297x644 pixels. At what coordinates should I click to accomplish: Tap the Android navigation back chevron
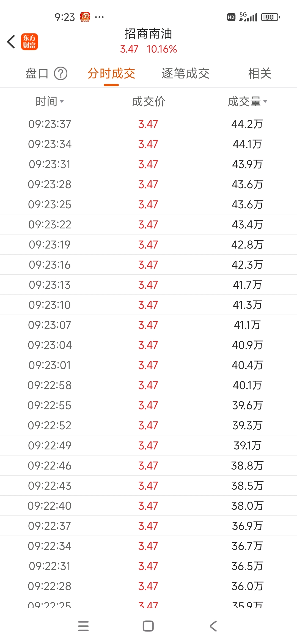click(x=213, y=626)
